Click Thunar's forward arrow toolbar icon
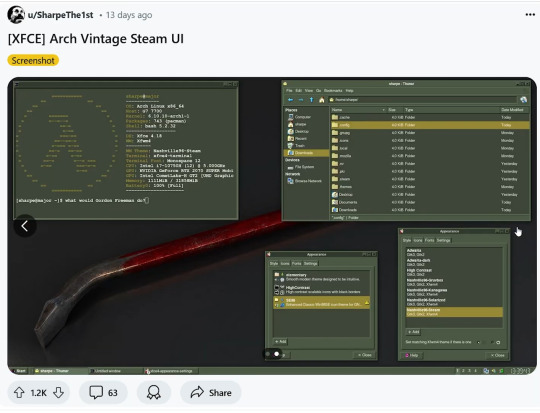The width and height of the screenshot is (540, 413). tap(301, 100)
